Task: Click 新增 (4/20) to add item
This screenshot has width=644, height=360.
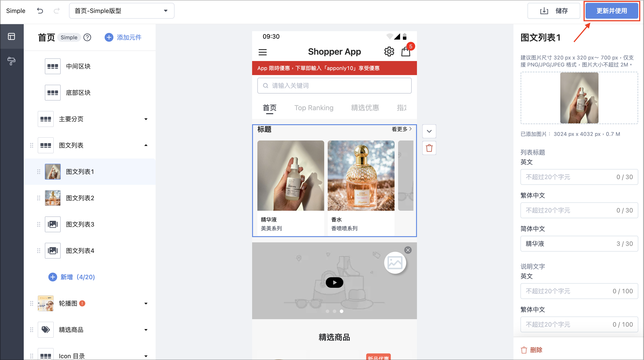Action: [x=71, y=277]
